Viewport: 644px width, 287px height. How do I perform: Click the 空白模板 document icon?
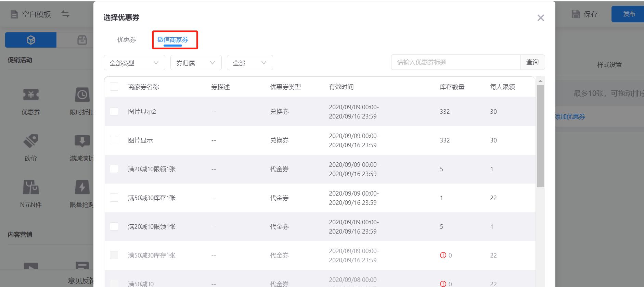click(x=14, y=14)
